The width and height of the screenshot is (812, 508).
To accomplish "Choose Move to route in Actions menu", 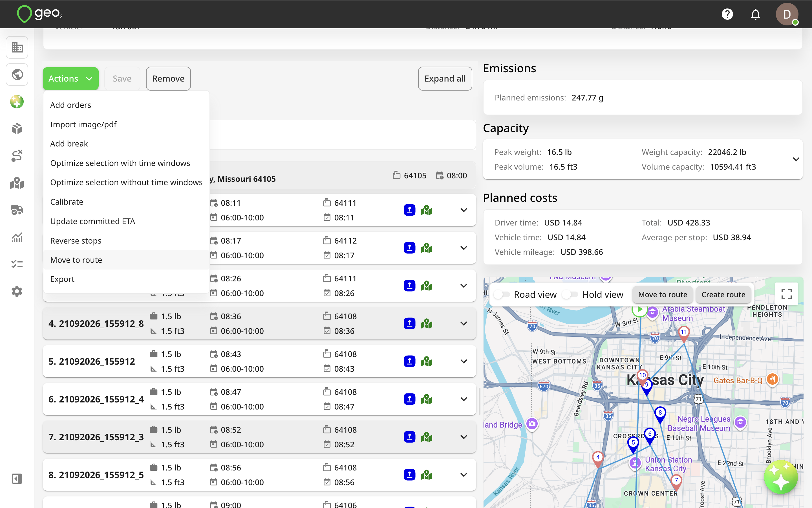I will click(x=127, y=260).
